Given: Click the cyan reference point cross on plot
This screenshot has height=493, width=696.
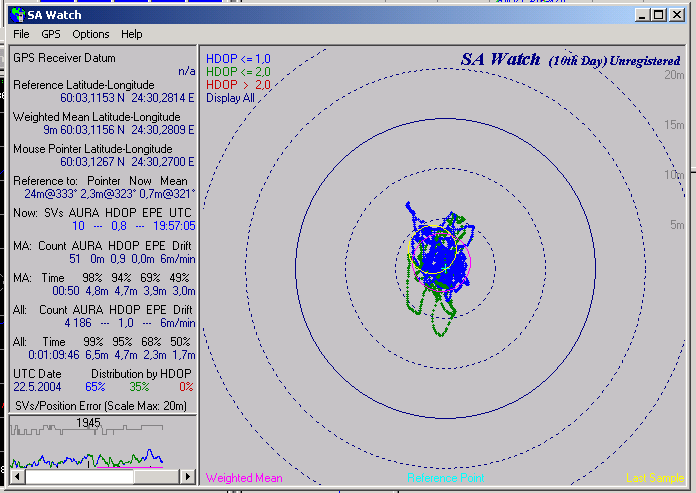Looking at the screenshot, I should click(445, 268).
